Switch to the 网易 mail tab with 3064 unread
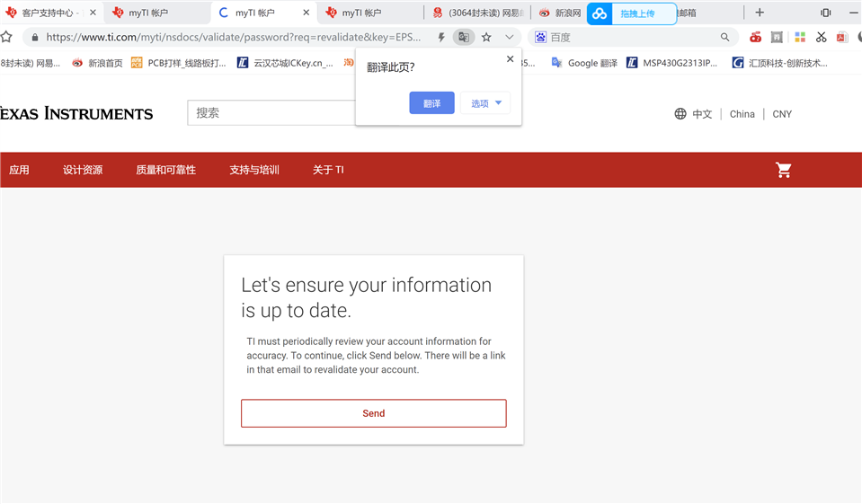 point(478,12)
